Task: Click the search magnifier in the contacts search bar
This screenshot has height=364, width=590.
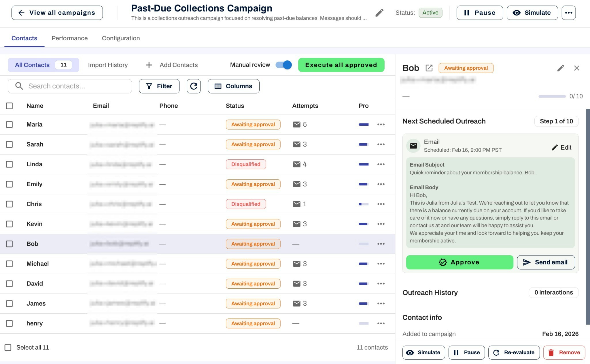Action: (x=19, y=86)
